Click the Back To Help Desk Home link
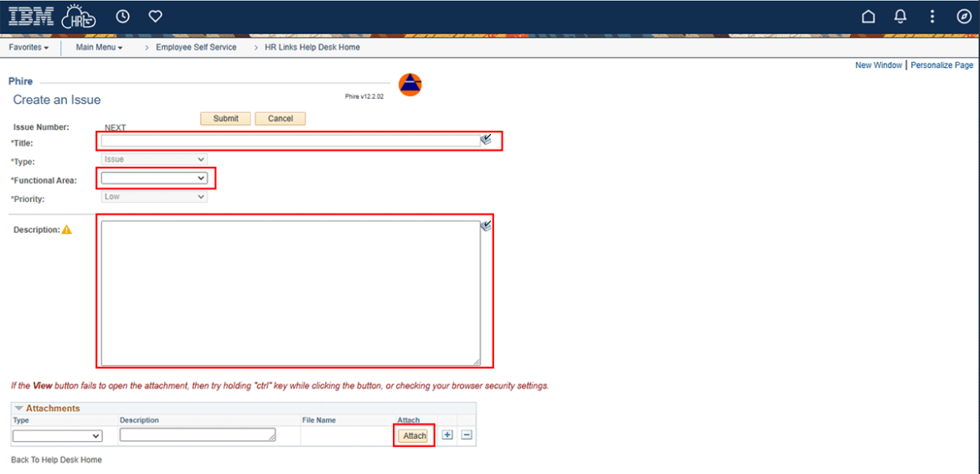This screenshot has height=474, width=980. (x=56, y=460)
